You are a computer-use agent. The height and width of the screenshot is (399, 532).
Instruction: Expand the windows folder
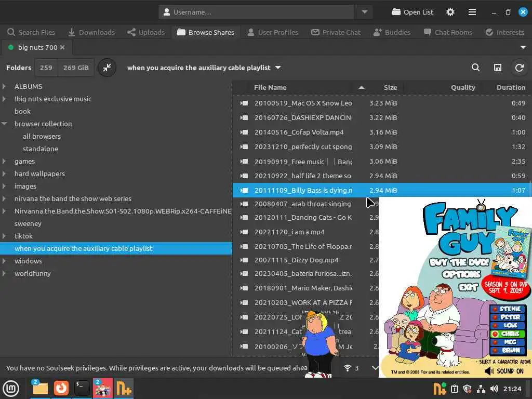(4, 261)
